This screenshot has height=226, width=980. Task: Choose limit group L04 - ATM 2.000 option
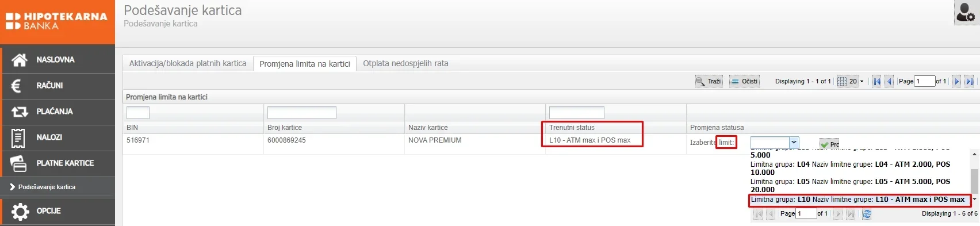860,168
